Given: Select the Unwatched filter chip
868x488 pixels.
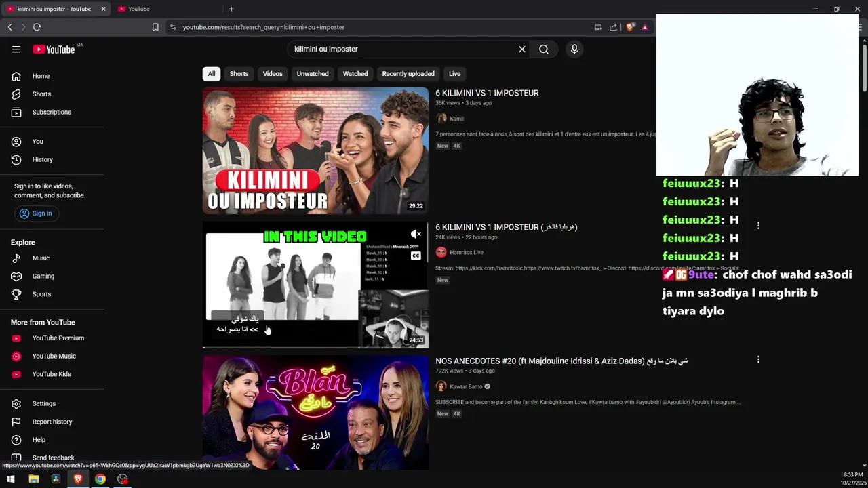Looking at the screenshot, I should (313, 74).
